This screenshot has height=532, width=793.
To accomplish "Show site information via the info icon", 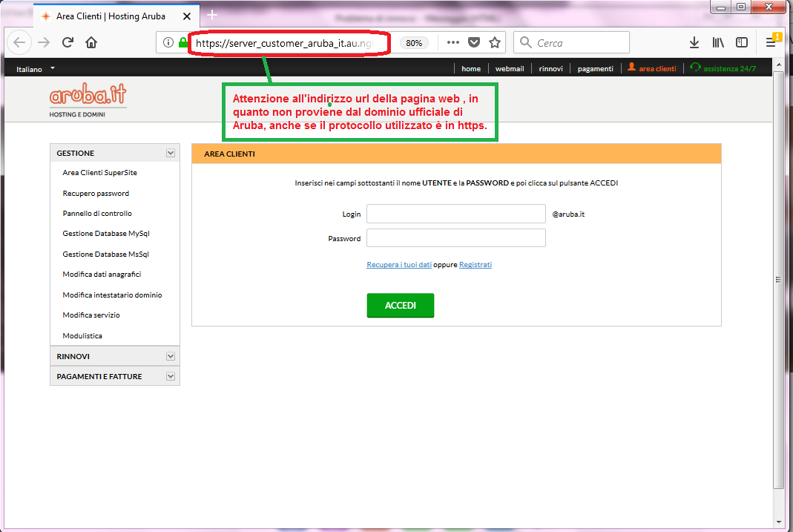I will coord(168,42).
